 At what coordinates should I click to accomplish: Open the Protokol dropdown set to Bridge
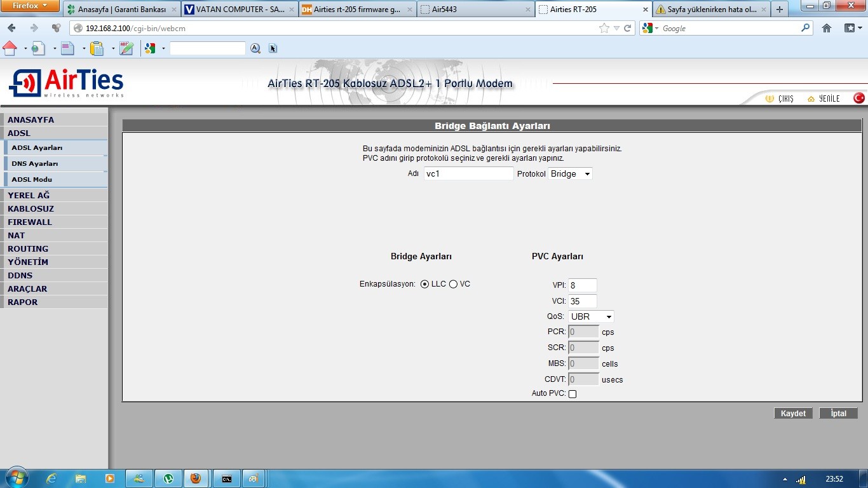[x=570, y=173]
